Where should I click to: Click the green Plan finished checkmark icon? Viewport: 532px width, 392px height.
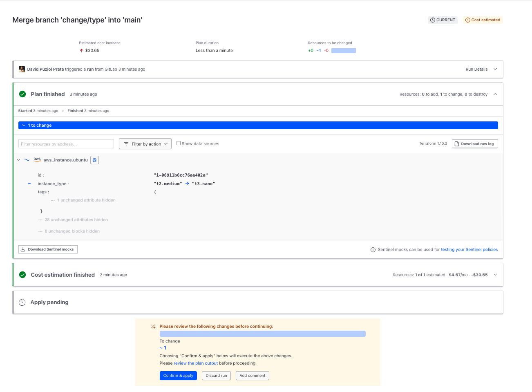(x=22, y=94)
